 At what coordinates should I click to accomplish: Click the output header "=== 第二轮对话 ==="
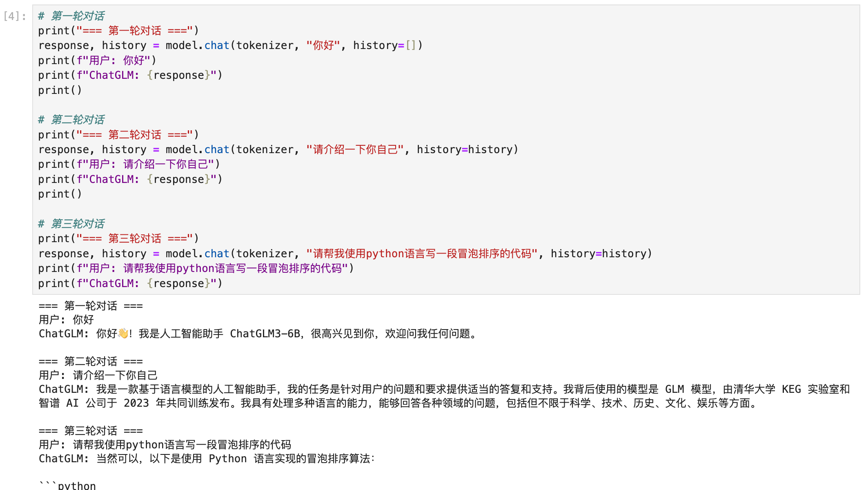tap(91, 361)
